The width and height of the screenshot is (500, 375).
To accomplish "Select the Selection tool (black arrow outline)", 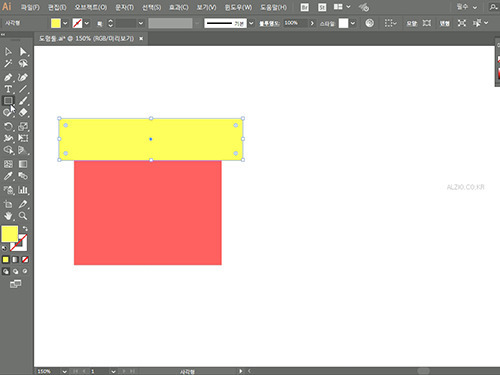I will (8, 51).
